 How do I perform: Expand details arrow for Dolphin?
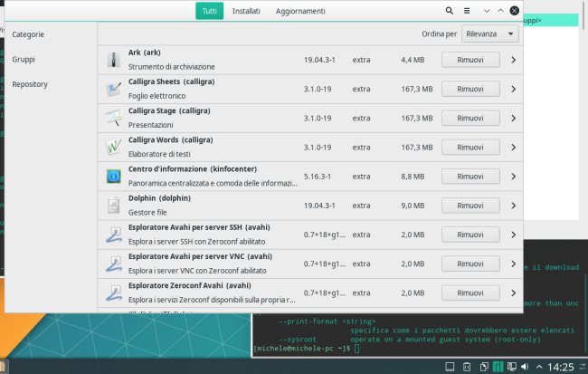pyautogui.click(x=514, y=206)
